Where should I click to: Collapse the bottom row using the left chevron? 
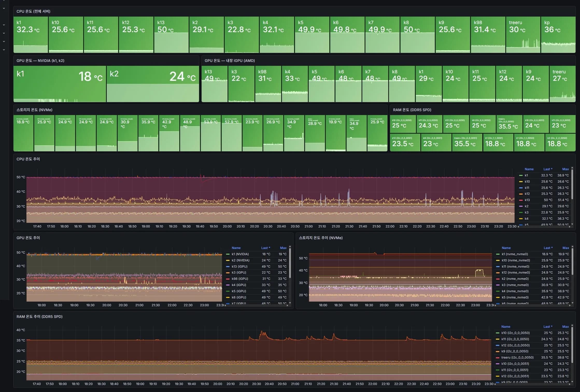(4, 49)
